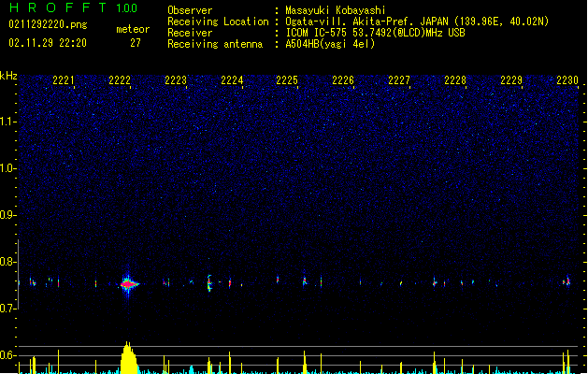Click the A504HB(yagi 4el) antenna text
The image size is (588, 374).
point(330,44)
